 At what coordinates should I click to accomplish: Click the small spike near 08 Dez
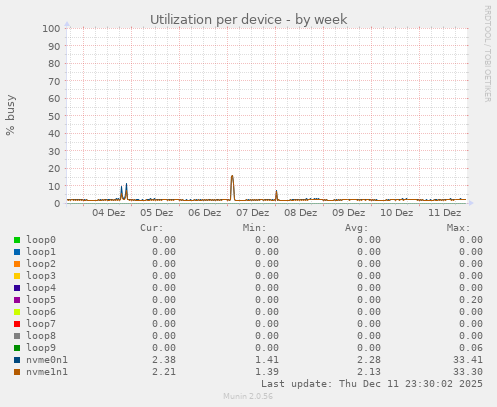[x=276, y=195]
